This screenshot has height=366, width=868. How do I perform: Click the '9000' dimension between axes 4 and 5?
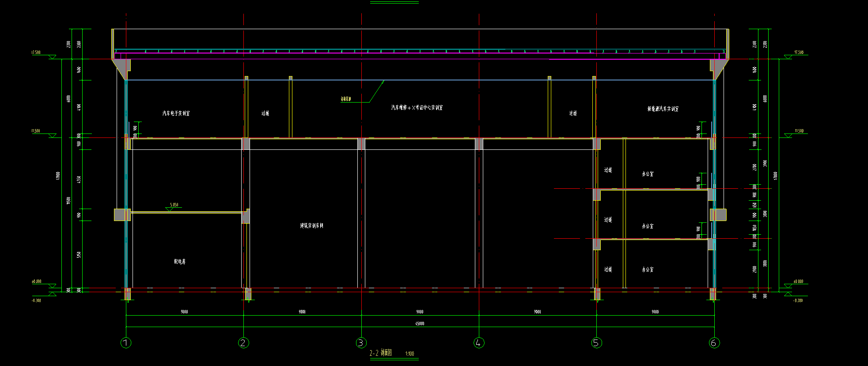point(537,312)
